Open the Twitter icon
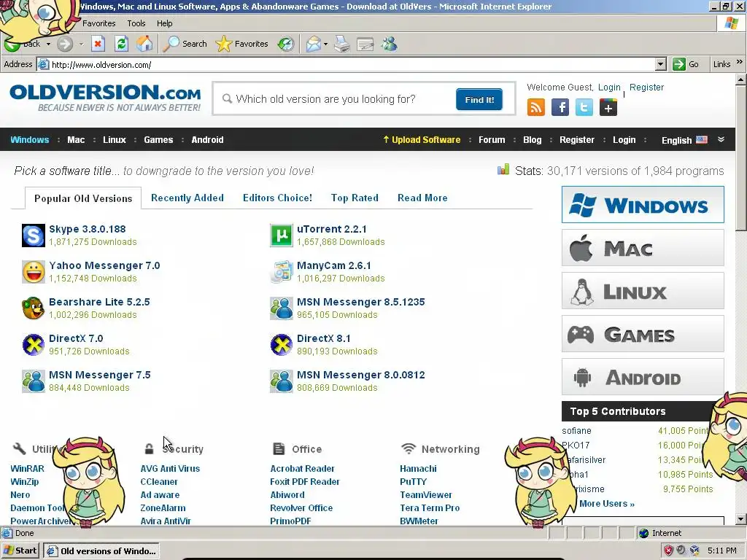Screen dimensions: 747x560 pos(584,107)
